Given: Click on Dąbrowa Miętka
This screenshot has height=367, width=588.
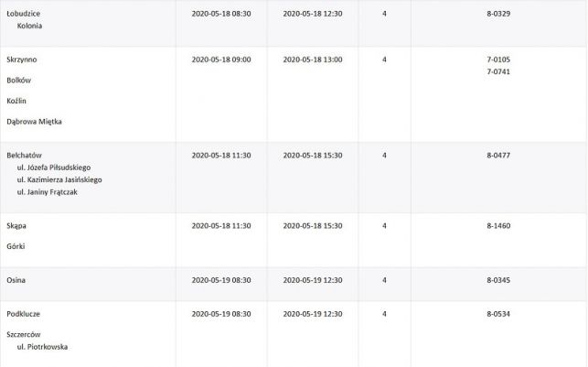Looking at the screenshot, I should click(34, 122).
